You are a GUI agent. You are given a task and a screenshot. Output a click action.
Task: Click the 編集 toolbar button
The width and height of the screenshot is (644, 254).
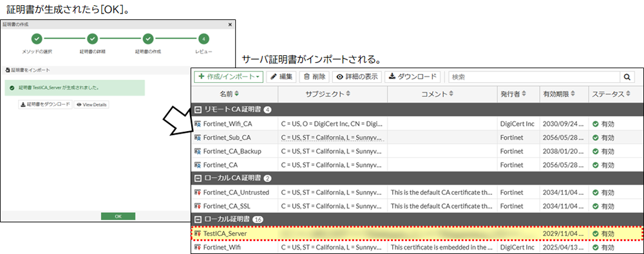click(281, 77)
